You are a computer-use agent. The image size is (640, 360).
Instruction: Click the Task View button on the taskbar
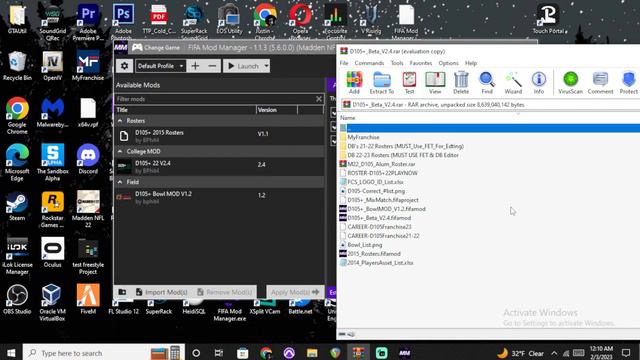[x=219, y=353]
